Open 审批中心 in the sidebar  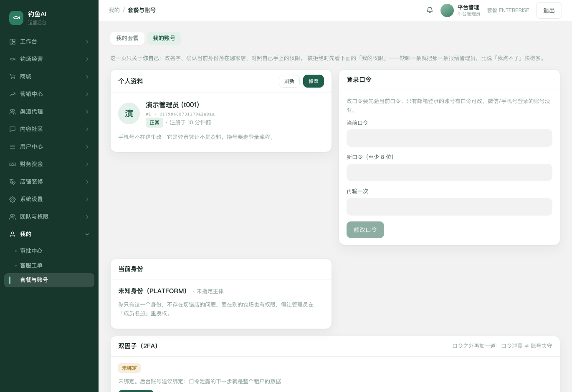[x=31, y=251]
